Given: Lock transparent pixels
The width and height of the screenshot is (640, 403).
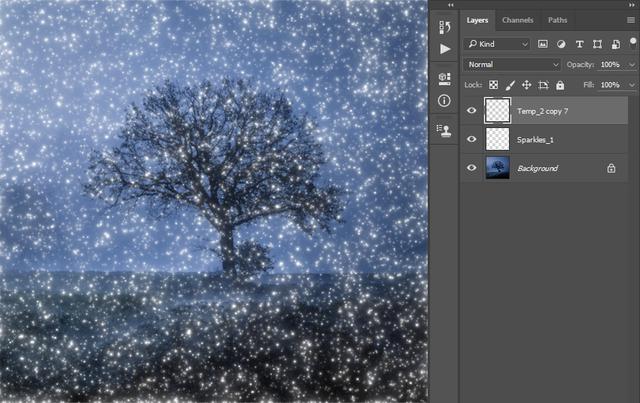Looking at the screenshot, I should point(493,85).
